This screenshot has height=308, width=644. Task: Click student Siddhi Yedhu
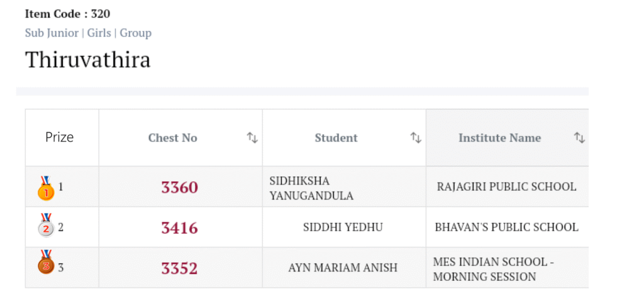343,227
